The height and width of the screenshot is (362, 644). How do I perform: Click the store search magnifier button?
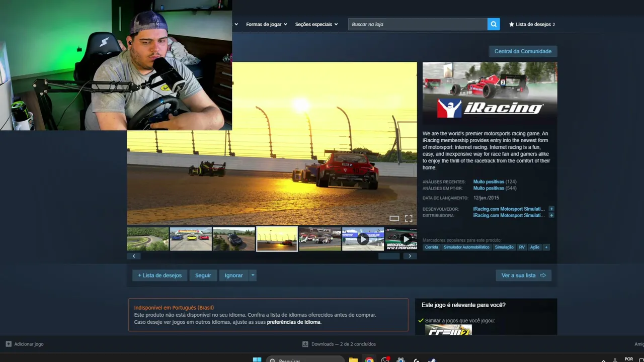tap(494, 24)
